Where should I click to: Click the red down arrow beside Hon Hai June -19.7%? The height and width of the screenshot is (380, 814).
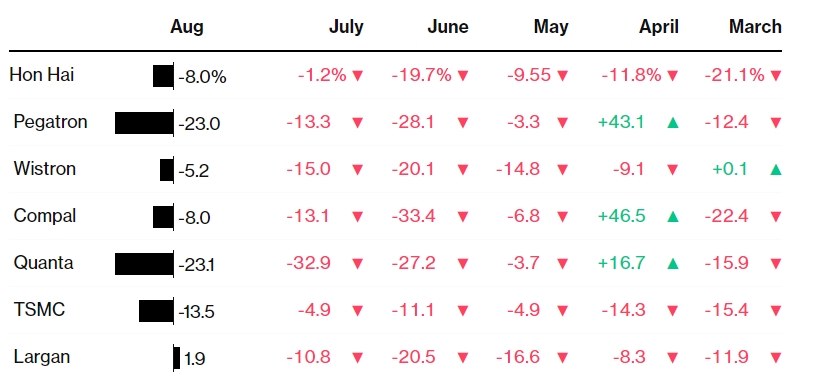(x=463, y=76)
